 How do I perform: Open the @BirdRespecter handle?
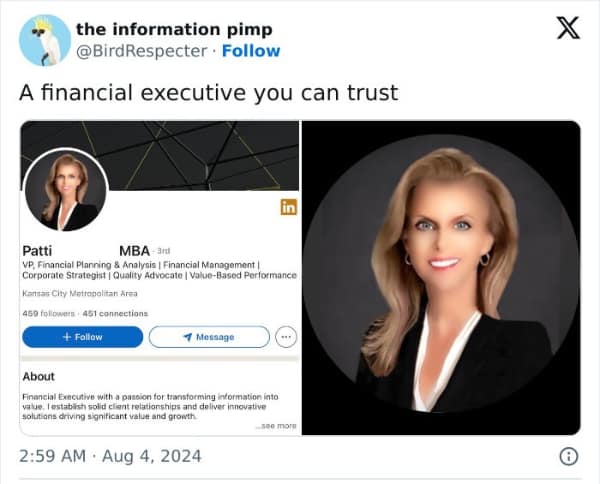tap(142, 51)
